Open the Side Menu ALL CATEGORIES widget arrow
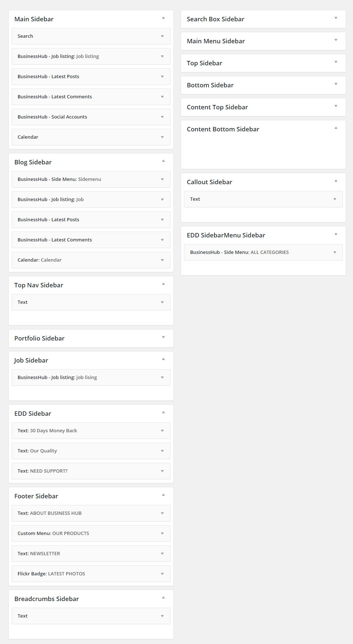Image resolution: width=353 pixels, height=644 pixels. click(335, 252)
